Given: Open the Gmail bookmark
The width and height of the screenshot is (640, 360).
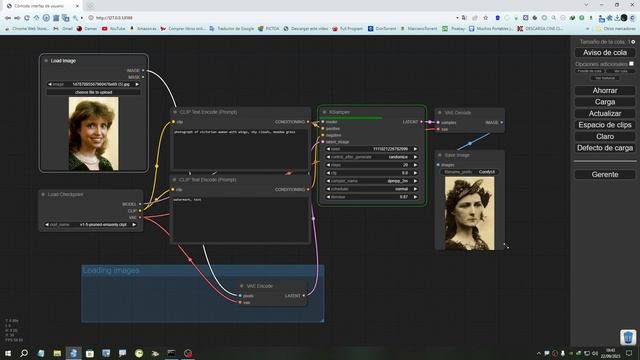Looking at the screenshot, I should coord(62,29).
